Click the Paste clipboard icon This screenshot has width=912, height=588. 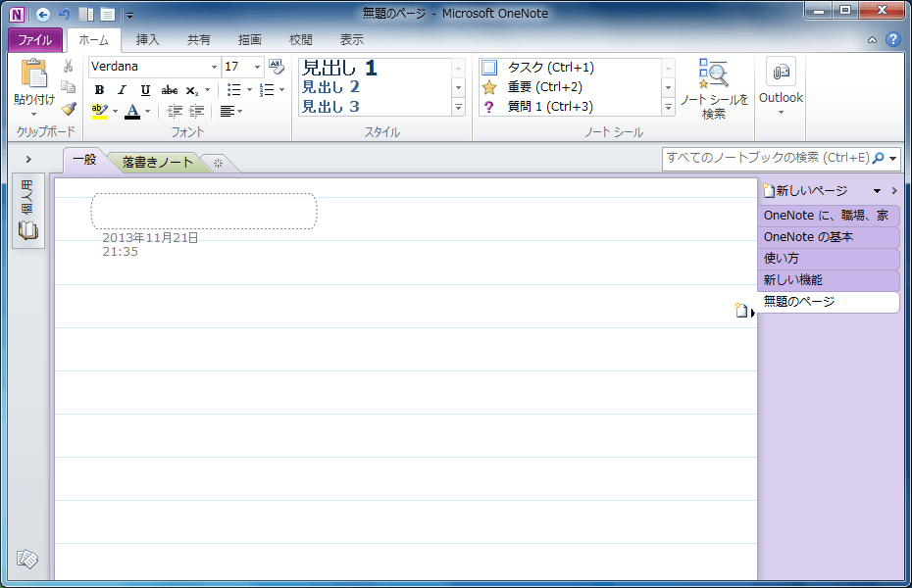[33, 74]
